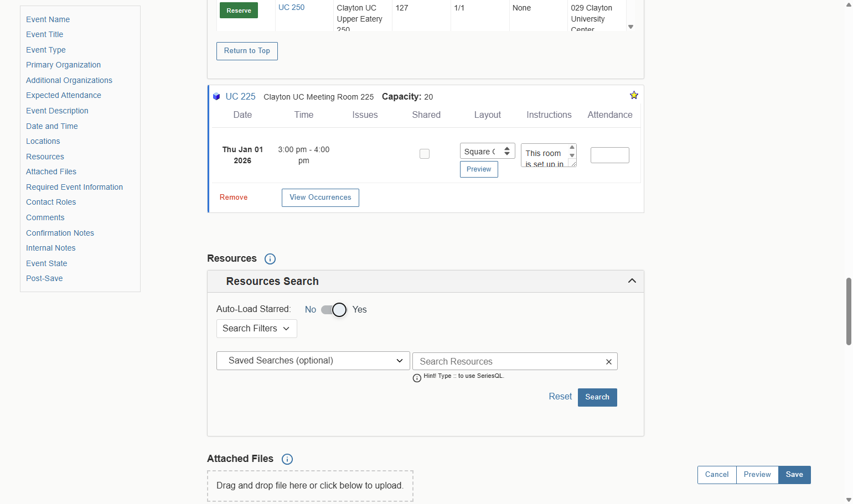Click the green Reserve button for UC 250

[239, 11]
